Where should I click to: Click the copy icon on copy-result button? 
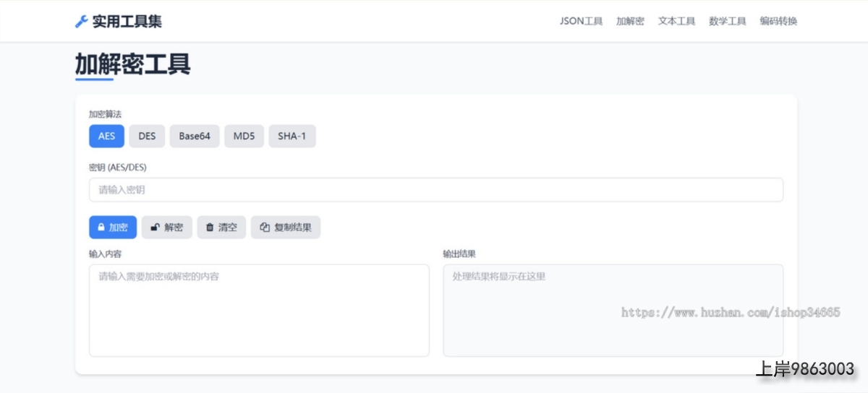click(265, 228)
